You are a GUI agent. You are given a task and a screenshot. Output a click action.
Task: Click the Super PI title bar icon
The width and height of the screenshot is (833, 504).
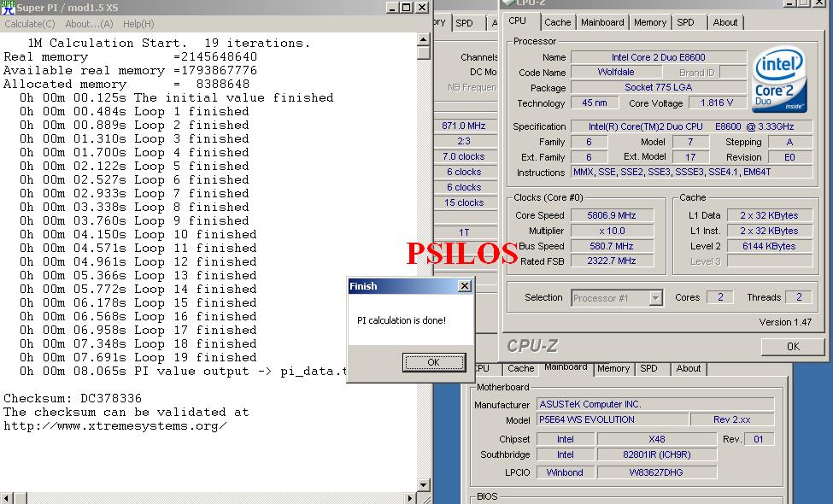[x=8, y=8]
